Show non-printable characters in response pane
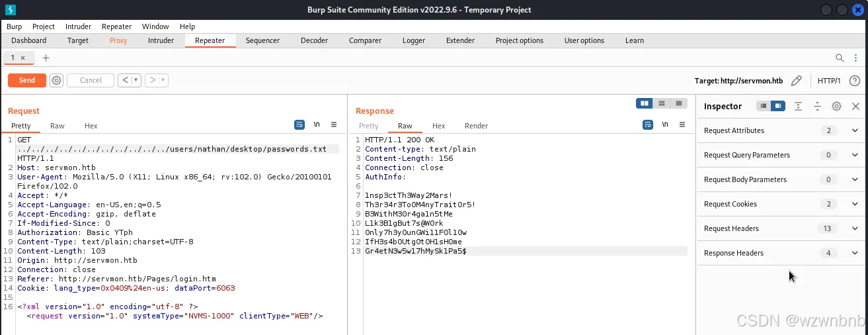The image size is (868, 335). tap(665, 124)
